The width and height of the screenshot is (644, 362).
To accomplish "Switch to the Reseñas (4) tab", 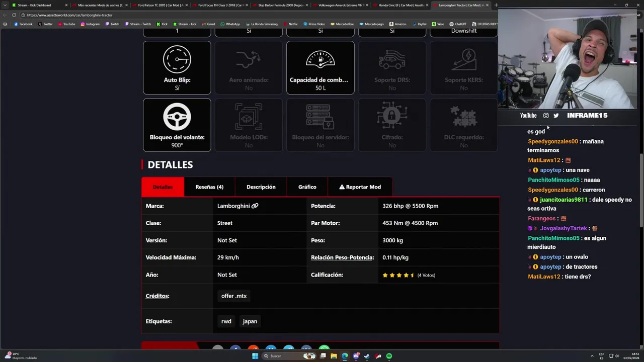I will point(209,187).
